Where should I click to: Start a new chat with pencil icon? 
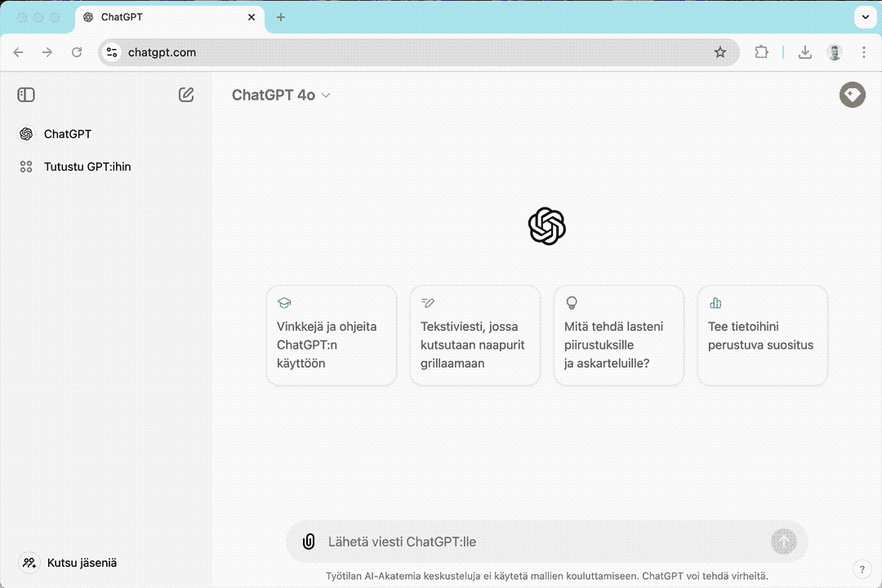pyautogui.click(x=186, y=95)
